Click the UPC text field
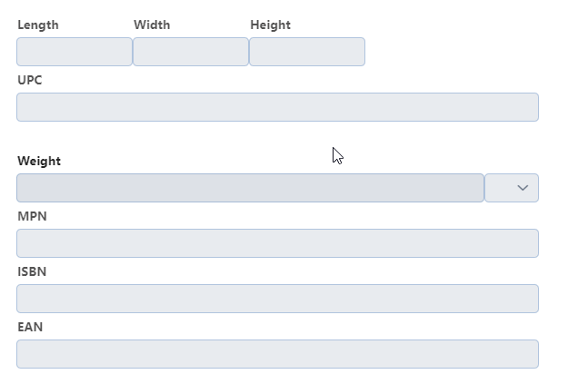This screenshot has height=374, width=588. pos(277,107)
